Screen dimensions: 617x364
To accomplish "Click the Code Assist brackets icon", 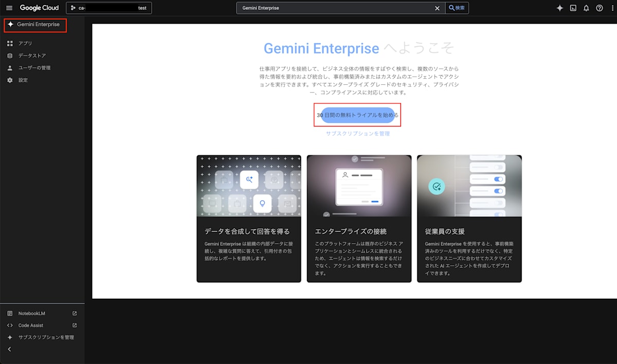I will point(10,325).
